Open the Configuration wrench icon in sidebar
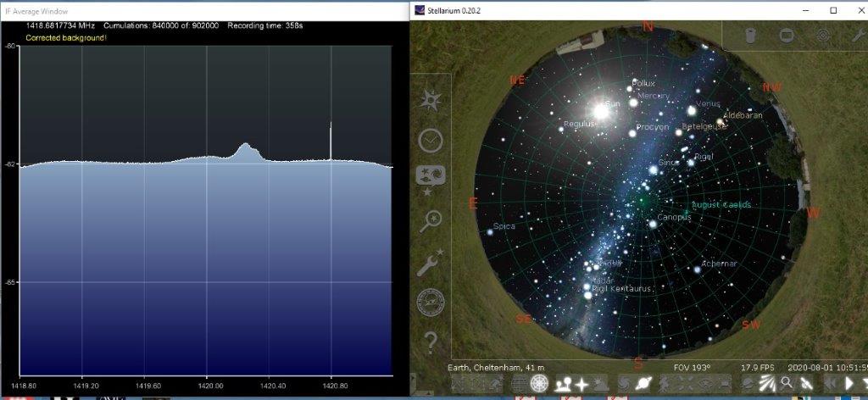Viewport: 868px width, 400px height. [431, 264]
